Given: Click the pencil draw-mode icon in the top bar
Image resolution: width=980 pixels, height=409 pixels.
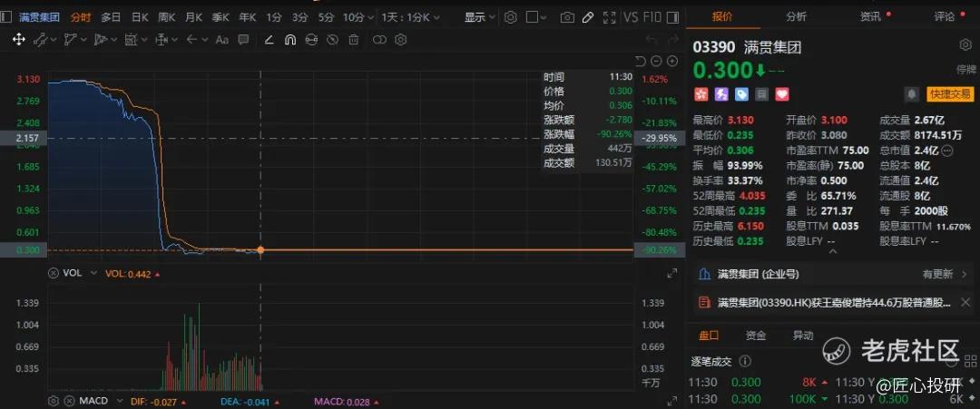Looking at the screenshot, I should point(587,17).
